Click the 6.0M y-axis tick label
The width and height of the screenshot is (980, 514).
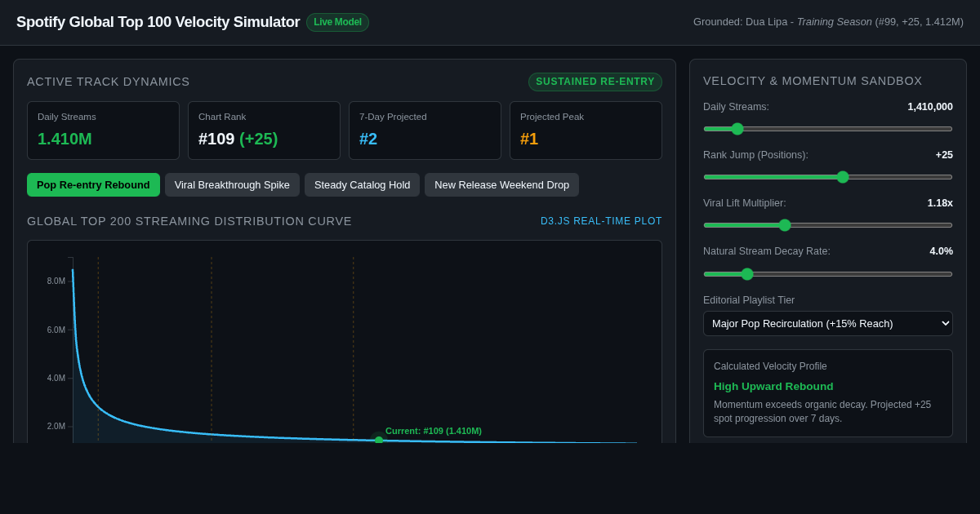tap(56, 330)
